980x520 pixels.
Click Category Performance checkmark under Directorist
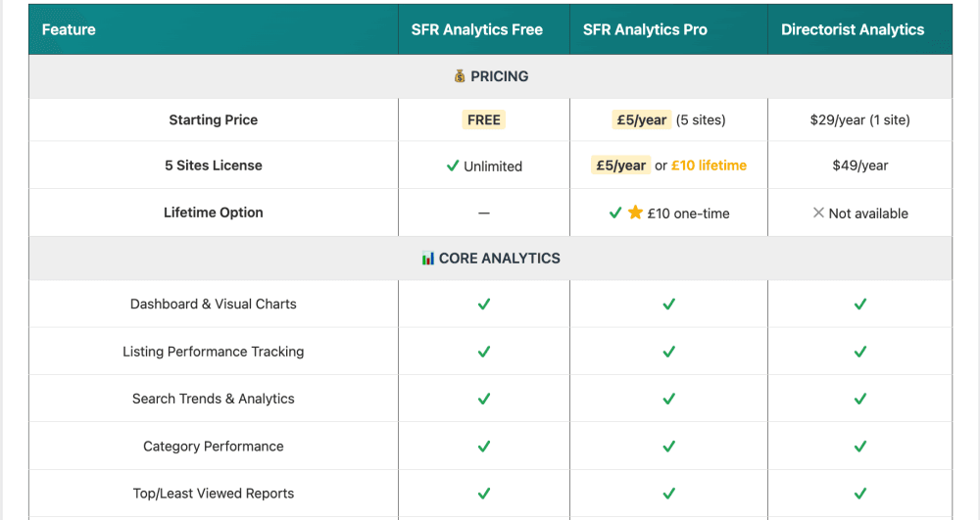[860, 447]
